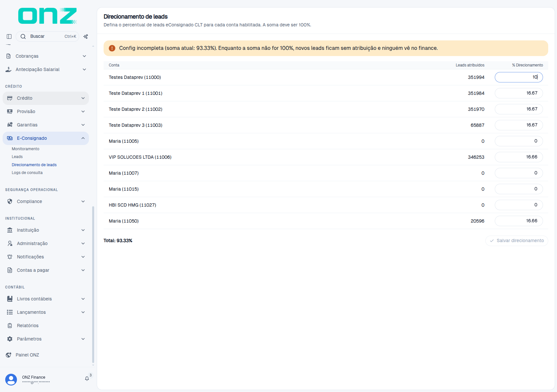Click the Buscar search field
The image size is (557, 392).
pyautogui.click(x=48, y=36)
